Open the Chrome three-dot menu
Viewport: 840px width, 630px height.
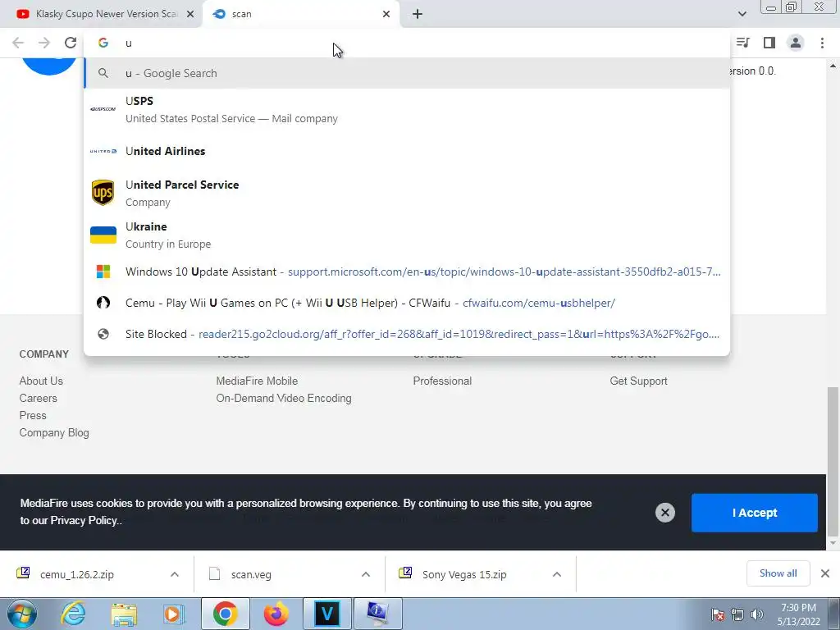822,43
